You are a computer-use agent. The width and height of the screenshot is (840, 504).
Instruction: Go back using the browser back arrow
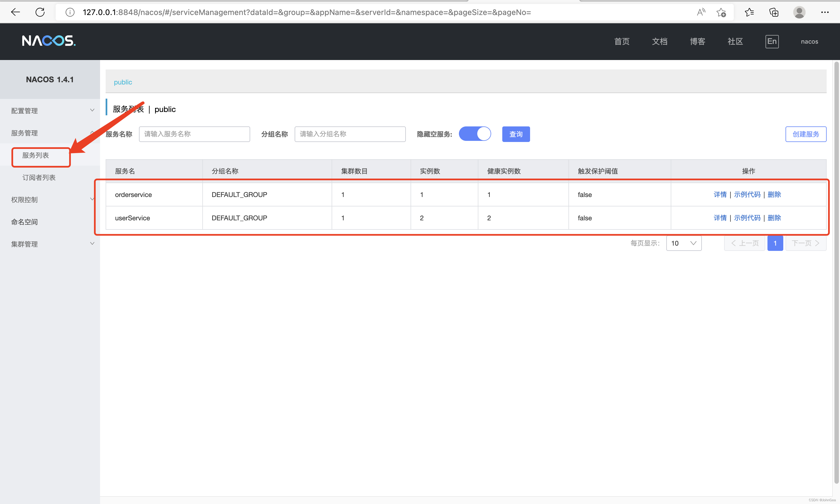point(15,12)
